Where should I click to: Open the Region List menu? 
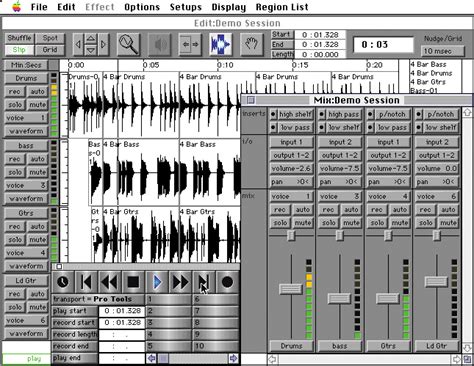pos(282,7)
